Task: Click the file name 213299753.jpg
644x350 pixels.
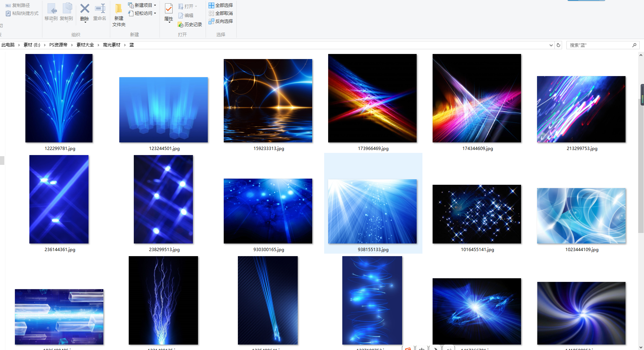Action: [x=582, y=149]
